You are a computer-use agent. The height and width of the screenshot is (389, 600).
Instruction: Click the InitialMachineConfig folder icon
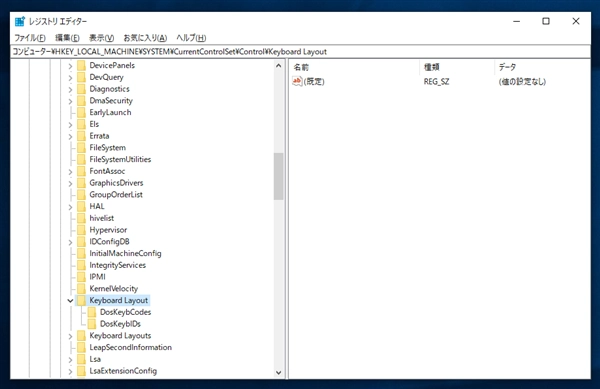81,254
